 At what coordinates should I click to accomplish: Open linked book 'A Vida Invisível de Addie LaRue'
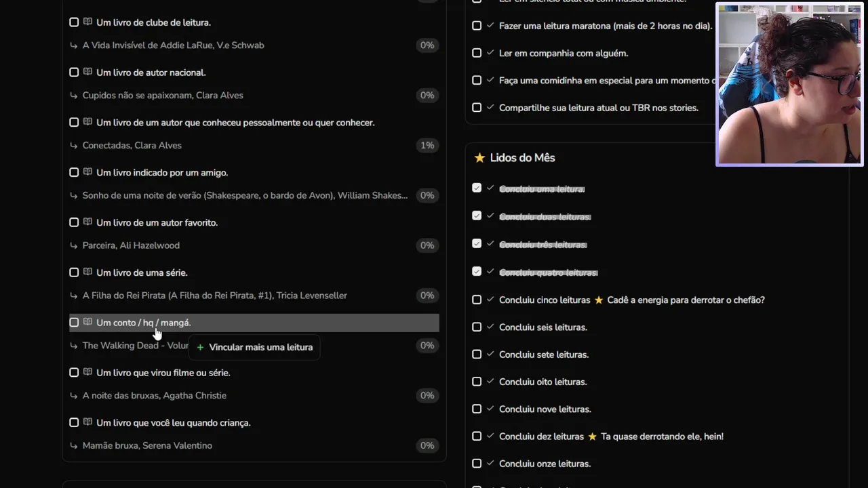point(173,45)
